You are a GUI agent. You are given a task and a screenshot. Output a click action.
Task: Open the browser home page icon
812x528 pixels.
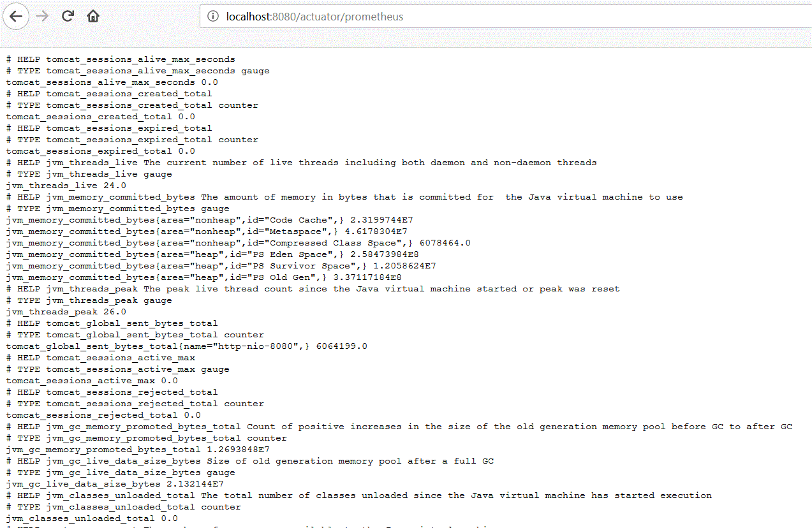point(92,16)
